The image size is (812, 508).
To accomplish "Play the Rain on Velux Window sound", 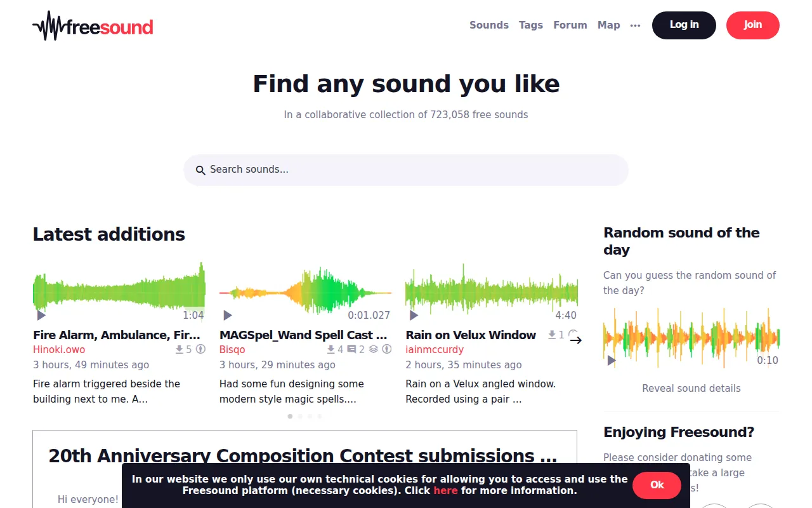I will tap(414, 315).
